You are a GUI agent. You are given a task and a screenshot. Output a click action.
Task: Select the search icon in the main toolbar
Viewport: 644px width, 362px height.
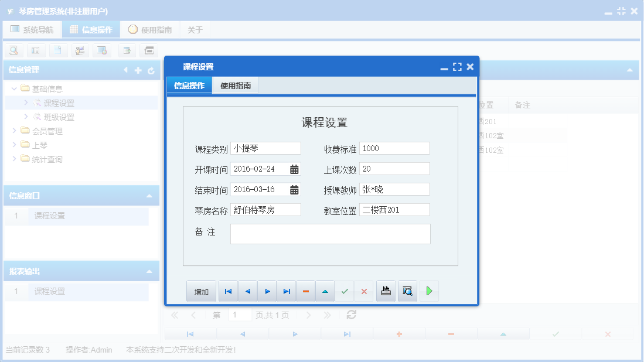coord(13,50)
